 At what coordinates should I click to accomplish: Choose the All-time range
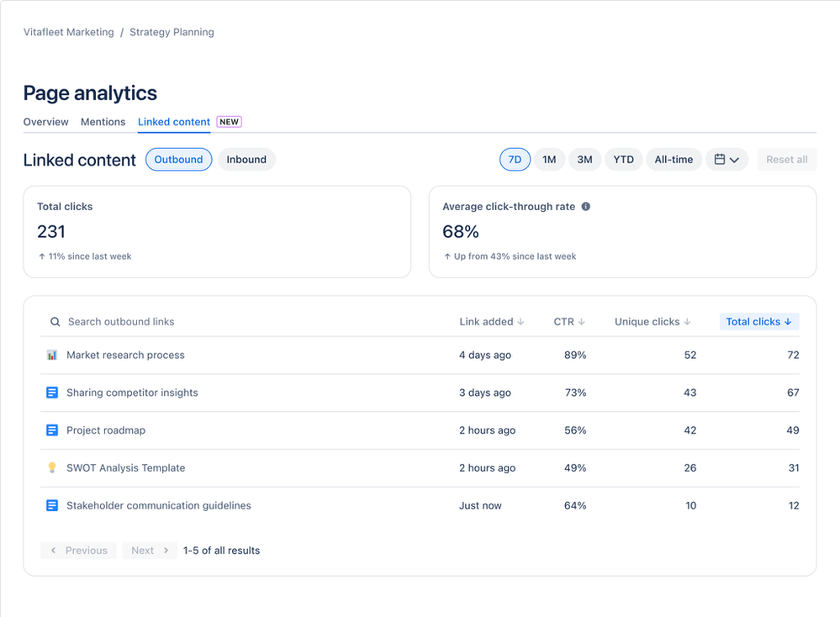tap(674, 160)
